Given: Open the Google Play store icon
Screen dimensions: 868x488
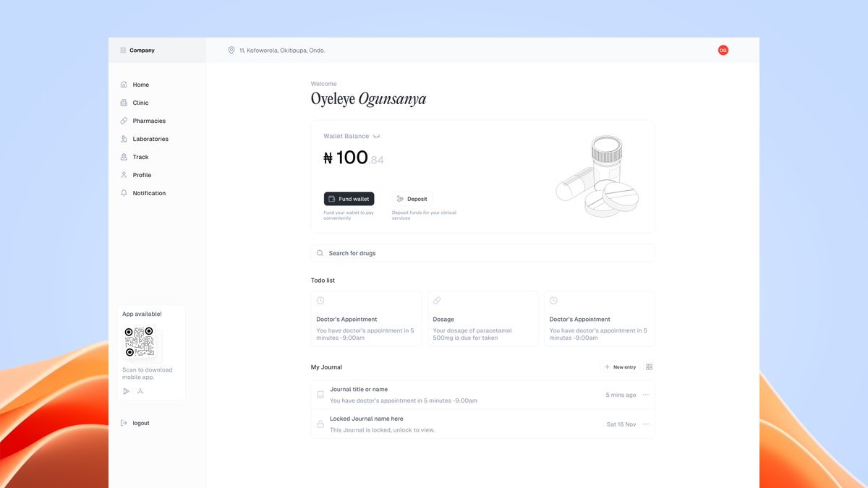Looking at the screenshot, I should pos(126,391).
